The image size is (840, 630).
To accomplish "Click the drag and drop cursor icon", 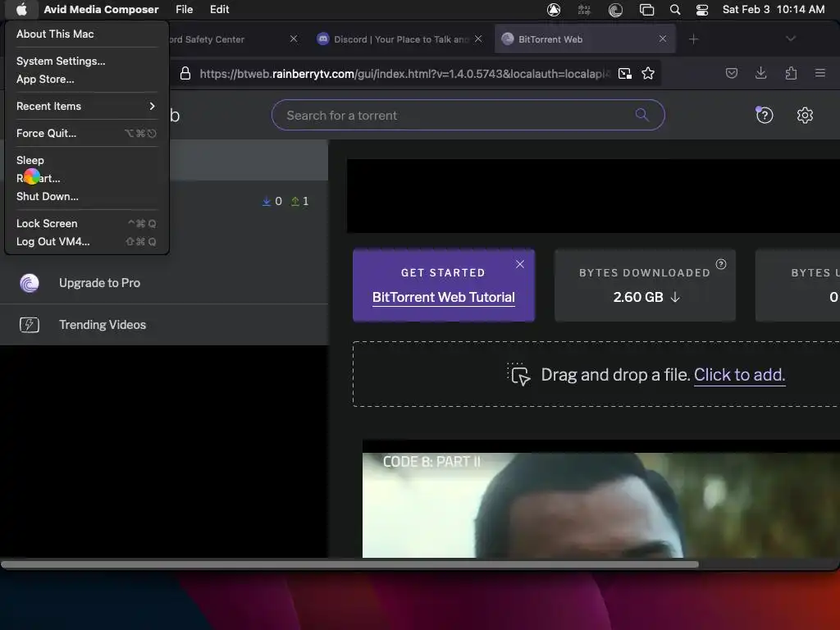I will [x=518, y=374].
